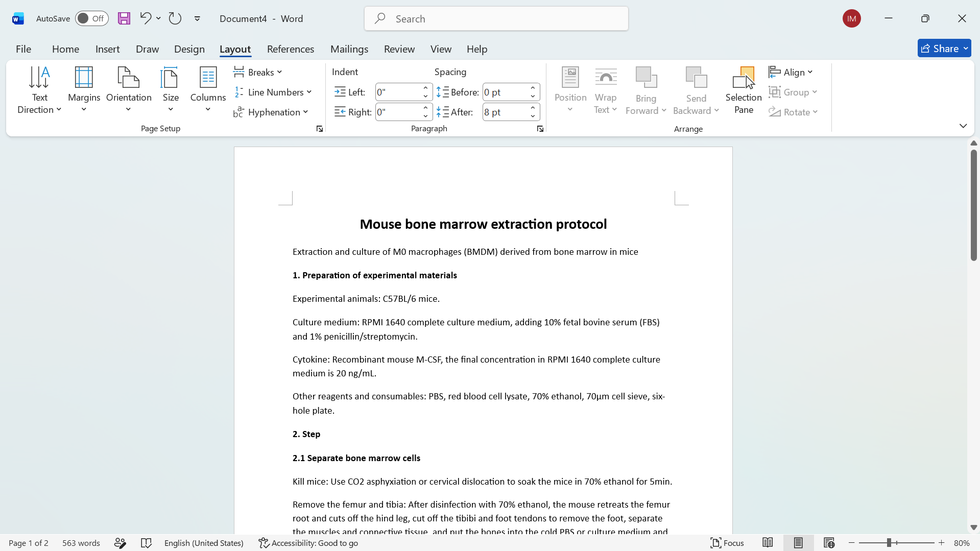Switch to Read Mode view

pyautogui.click(x=768, y=543)
